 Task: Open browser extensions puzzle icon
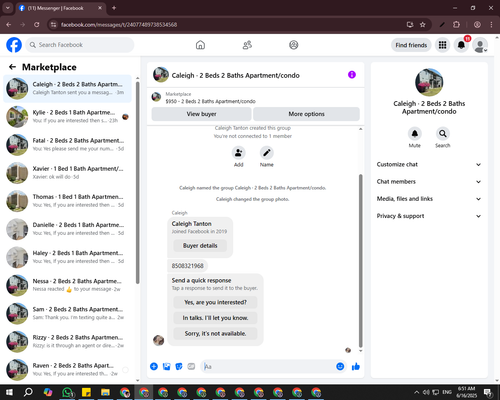click(456, 25)
